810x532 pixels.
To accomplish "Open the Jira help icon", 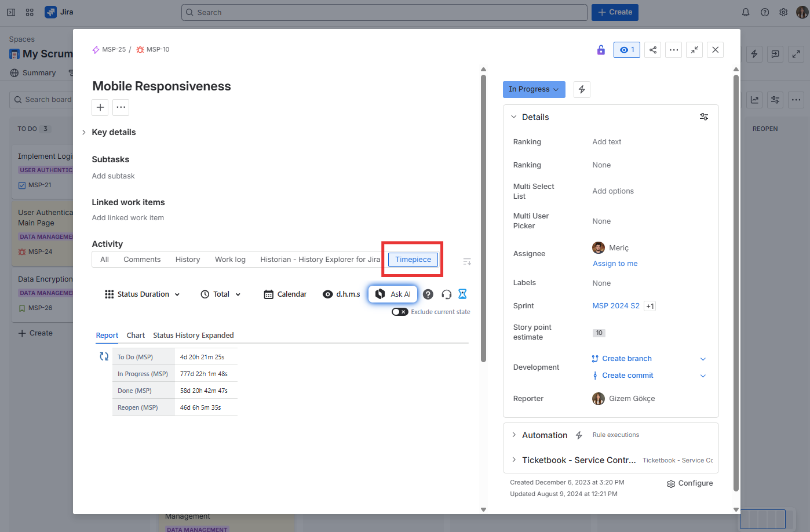I will pos(765,12).
